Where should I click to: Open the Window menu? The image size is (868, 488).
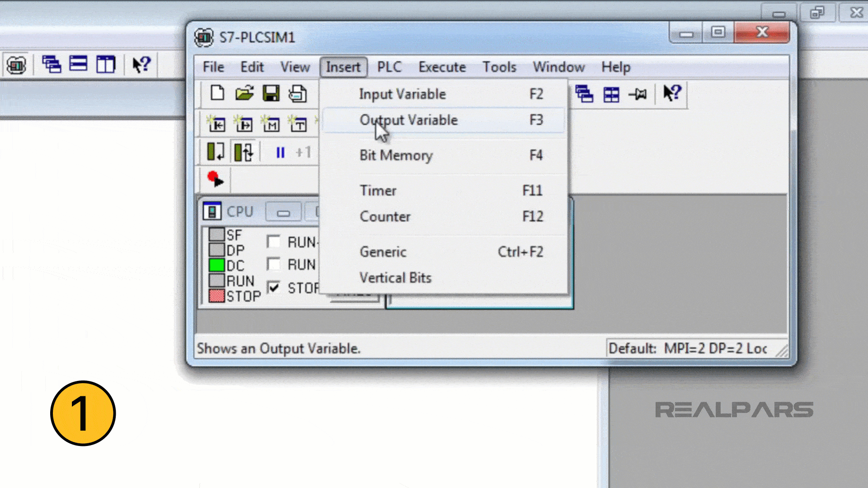559,67
